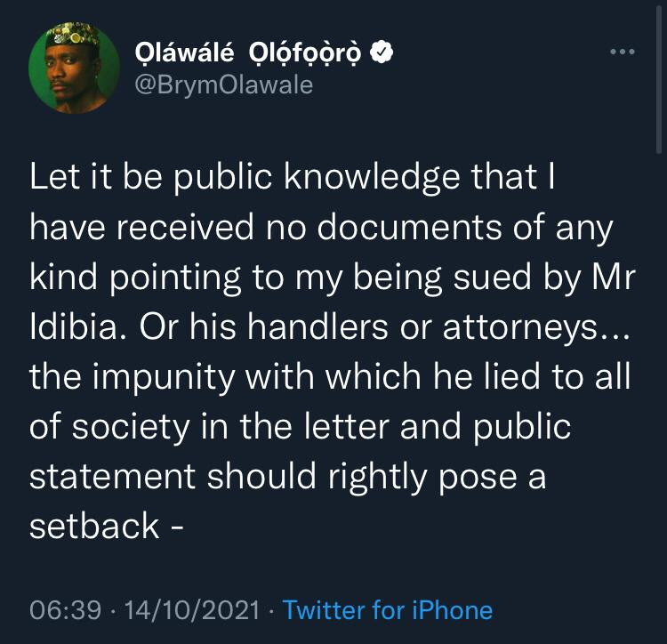Screen dimensions: 667x644
Task: Click the 14/10/2021 tweet date
Action: pos(192,610)
